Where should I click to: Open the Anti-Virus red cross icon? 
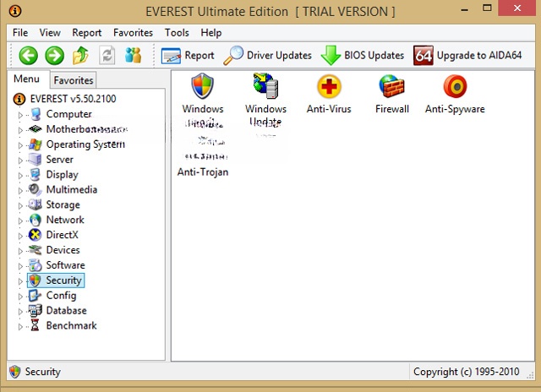pyautogui.click(x=329, y=86)
